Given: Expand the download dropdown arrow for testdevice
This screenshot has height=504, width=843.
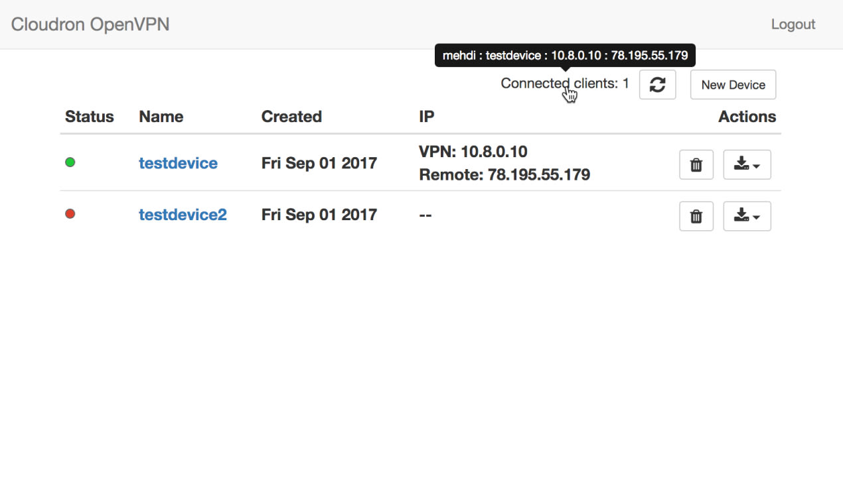Looking at the screenshot, I should 755,165.
